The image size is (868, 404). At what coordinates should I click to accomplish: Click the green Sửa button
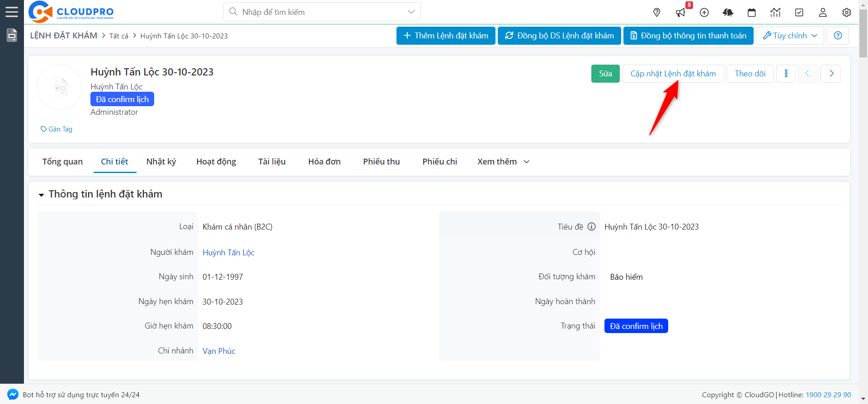605,74
